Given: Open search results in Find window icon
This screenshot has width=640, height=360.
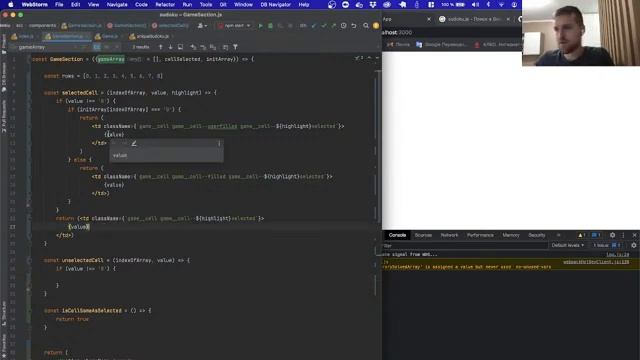Looking at the screenshot, I should pyautogui.click(x=180, y=47).
